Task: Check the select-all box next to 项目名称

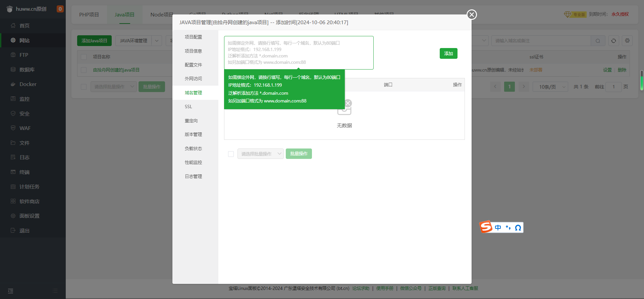Action: tap(84, 57)
